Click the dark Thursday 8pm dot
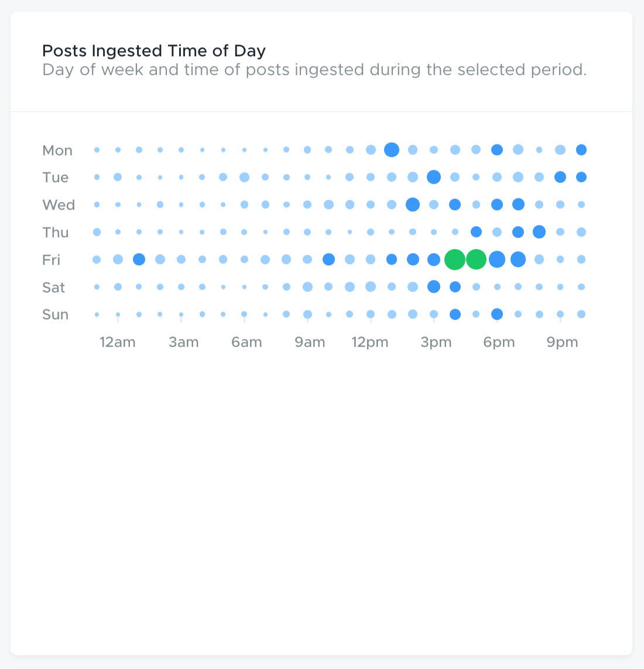Screen dimensions: 644x669 [x=539, y=231]
